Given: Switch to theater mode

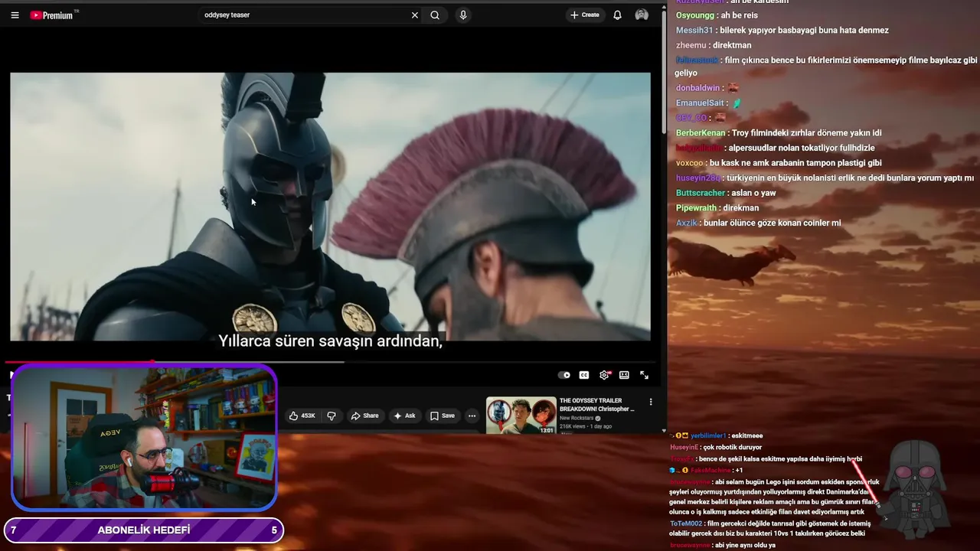Looking at the screenshot, I should pyautogui.click(x=624, y=375).
